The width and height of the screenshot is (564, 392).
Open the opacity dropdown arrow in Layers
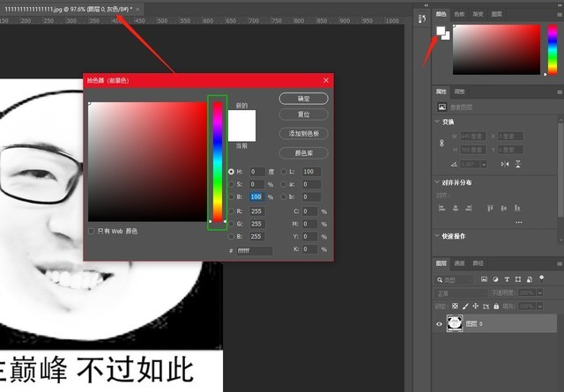(540, 292)
